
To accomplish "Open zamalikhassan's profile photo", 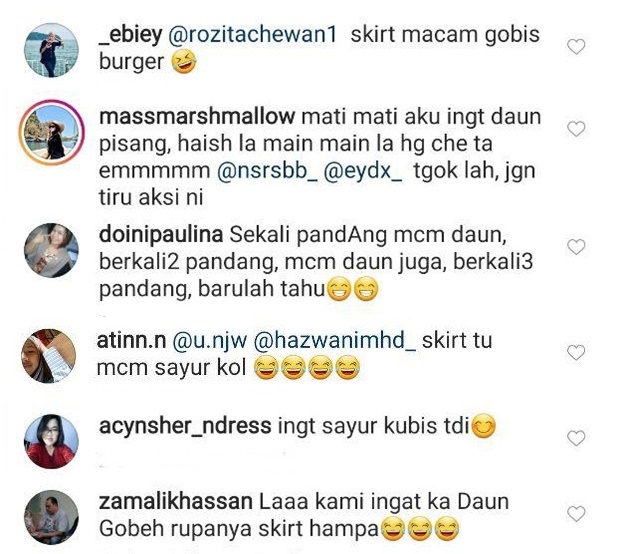I will coord(51,517).
